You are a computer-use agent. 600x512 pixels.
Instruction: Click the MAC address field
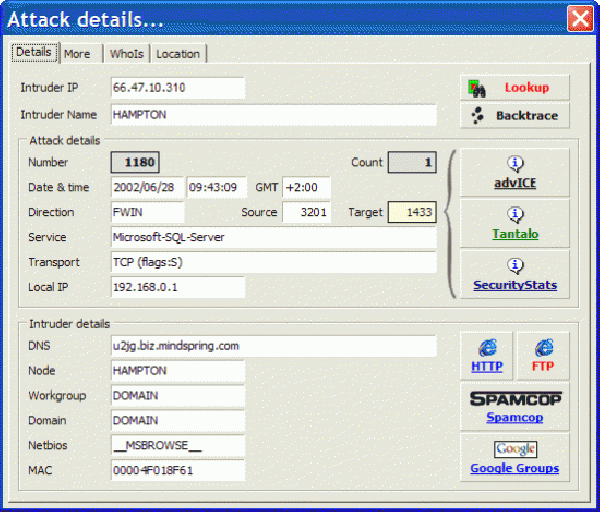177,470
